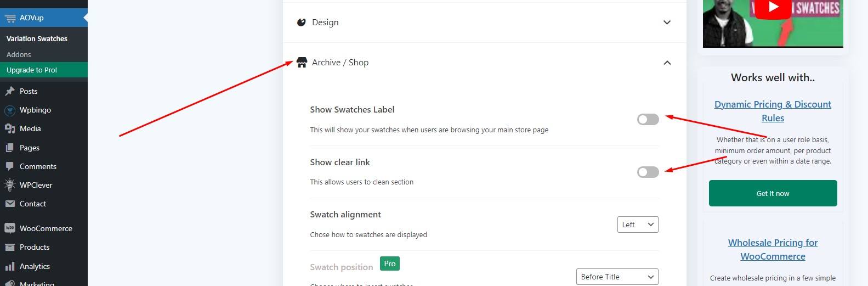Click the Archive / Shop store icon
The height and width of the screenshot is (286, 868).
coord(302,63)
